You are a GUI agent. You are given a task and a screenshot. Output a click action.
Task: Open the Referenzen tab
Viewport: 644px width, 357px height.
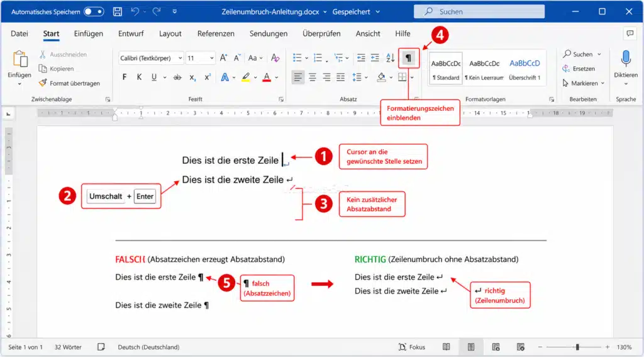pos(216,34)
